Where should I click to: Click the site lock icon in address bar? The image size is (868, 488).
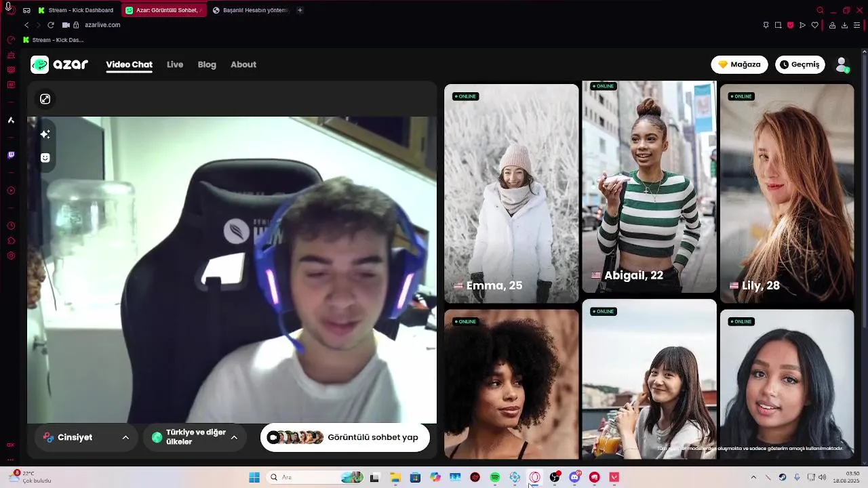76,25
